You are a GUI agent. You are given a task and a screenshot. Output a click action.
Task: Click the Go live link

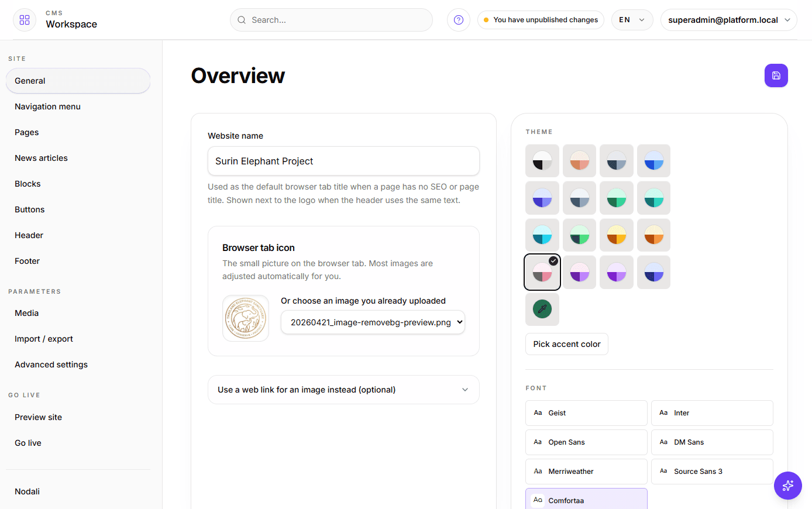point(27,443)
